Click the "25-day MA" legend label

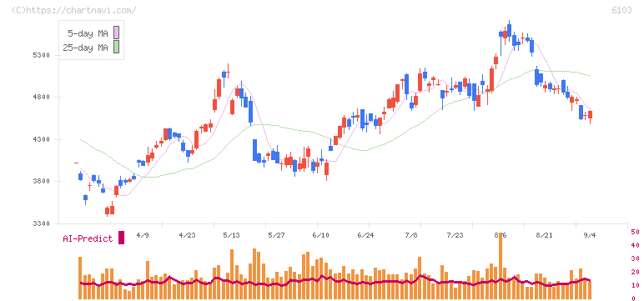85,48
